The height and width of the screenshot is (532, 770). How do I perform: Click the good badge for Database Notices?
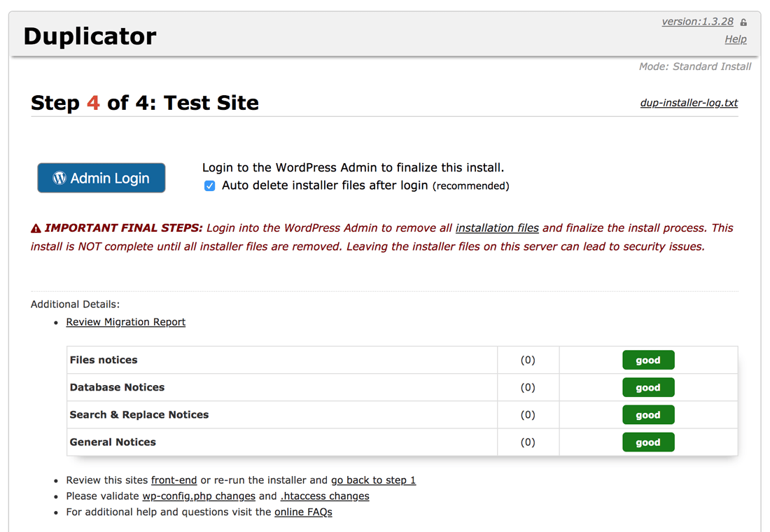[648, 388]
